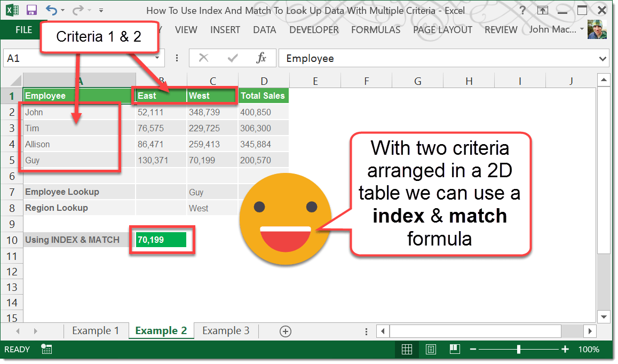Open the Name Box dropdown
618x364 pixels.
[x=156, y=58]
